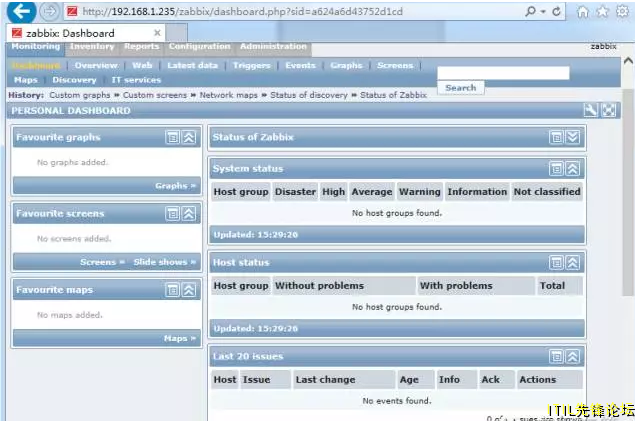Open the Maps submenu in navigation bar
The image size is (635, 421).
(26, 80)
